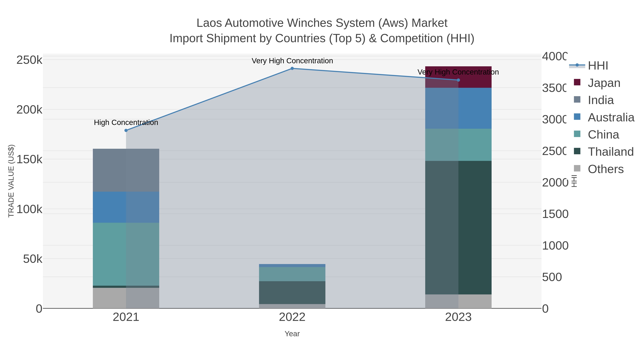The width and height of the screenshot is (644, 362).
Task: Click the 1500 tick on the right HHI axis
Action: 555,214
